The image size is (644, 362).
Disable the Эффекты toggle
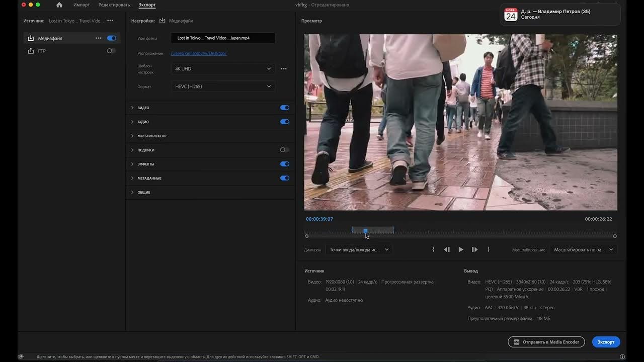285,164
